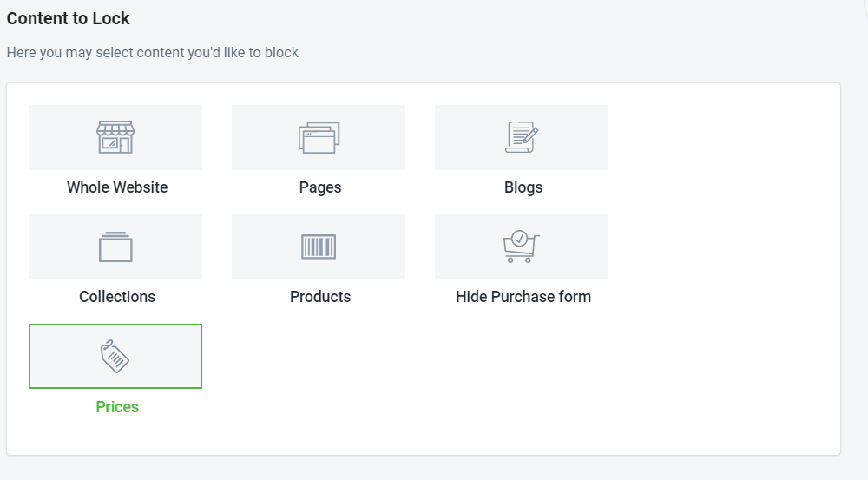Click the Hide Purchase form label

click(x=523, y=297)
